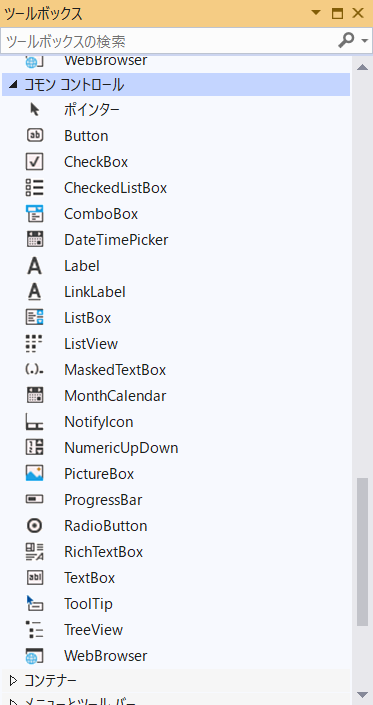This screenshot has width=373, height=705.
Task: Click the ツールボックスの検索 search field
Action: coord(169,41)
